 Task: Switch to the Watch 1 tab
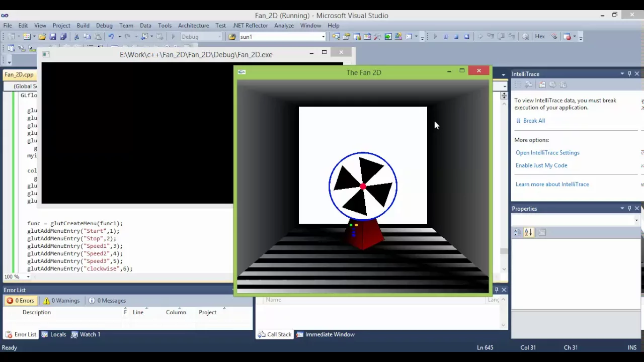coord(86,334)
